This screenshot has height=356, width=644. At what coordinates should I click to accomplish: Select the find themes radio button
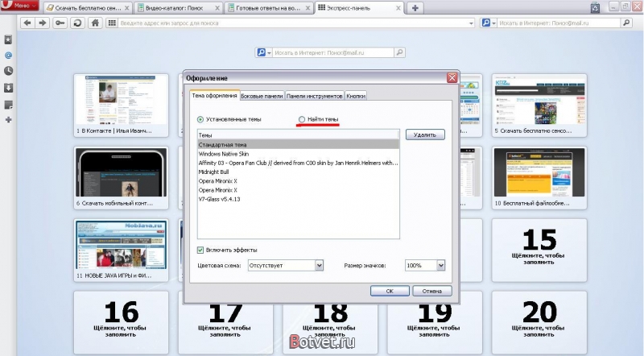(x=302, y=119)
